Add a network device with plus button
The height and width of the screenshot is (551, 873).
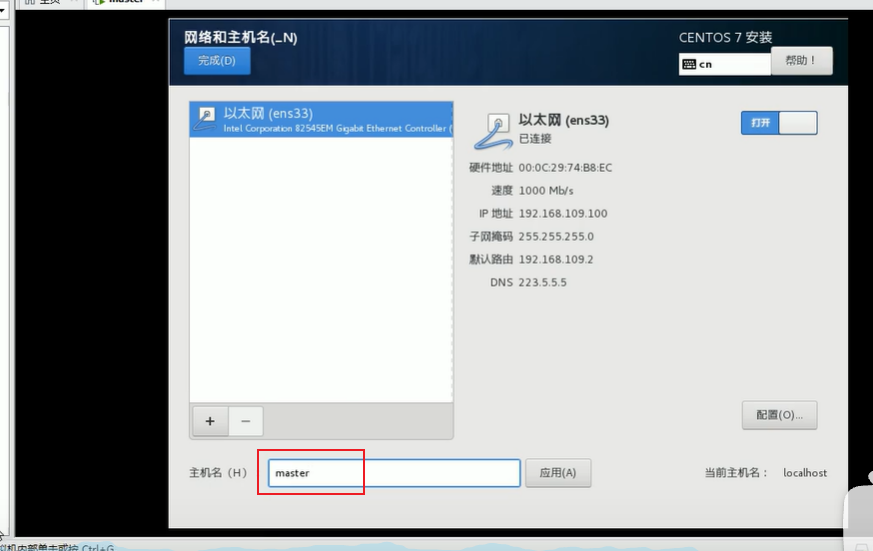click(x=210, y=421)
